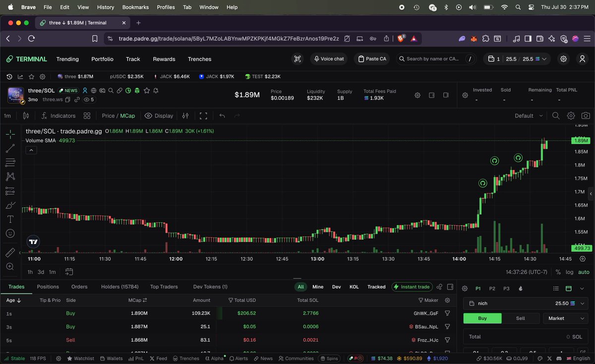The image size is (595, 364).
Task: Click the QR scan icon in header
Action: click(x=297, y=59)
